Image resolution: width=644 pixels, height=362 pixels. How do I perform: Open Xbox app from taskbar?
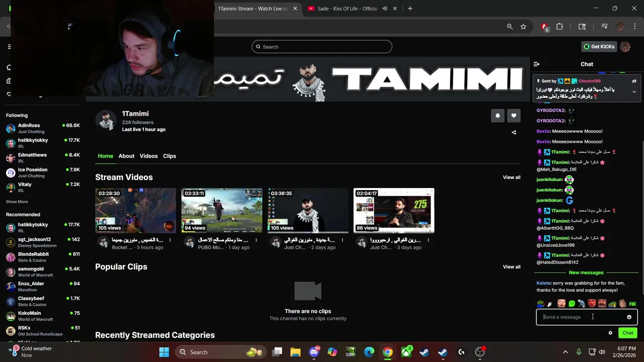pos(406,352)
